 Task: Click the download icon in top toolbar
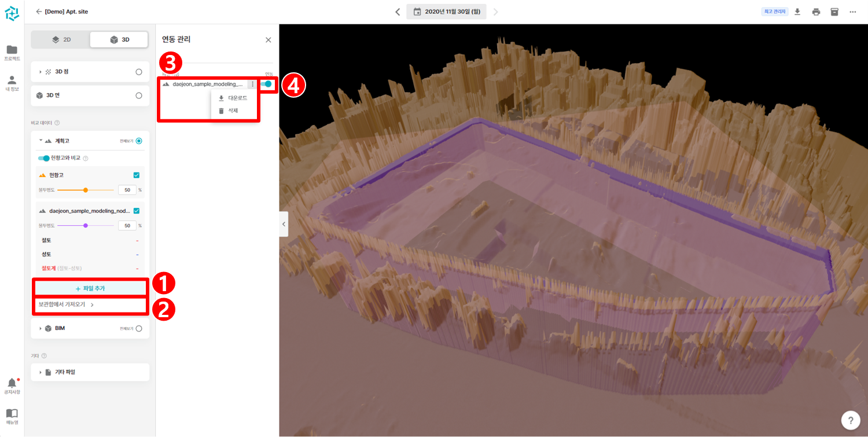(x=797, y=12)
